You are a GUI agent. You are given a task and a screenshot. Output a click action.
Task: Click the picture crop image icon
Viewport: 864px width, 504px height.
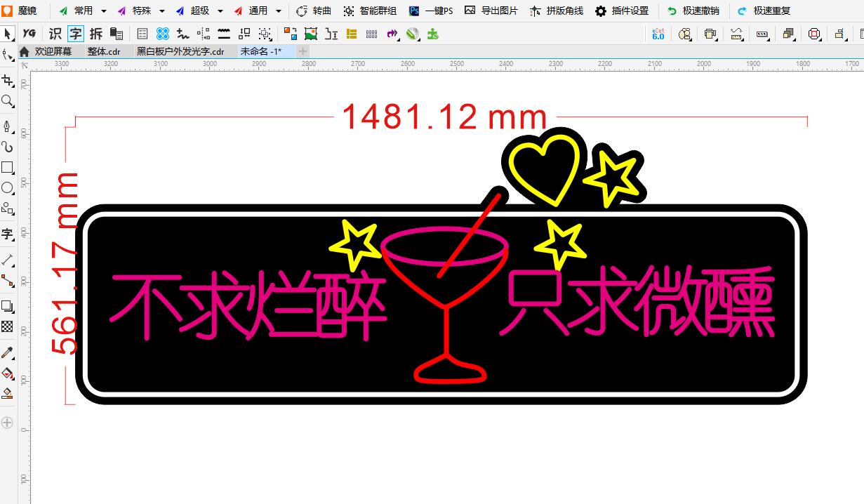311,33
